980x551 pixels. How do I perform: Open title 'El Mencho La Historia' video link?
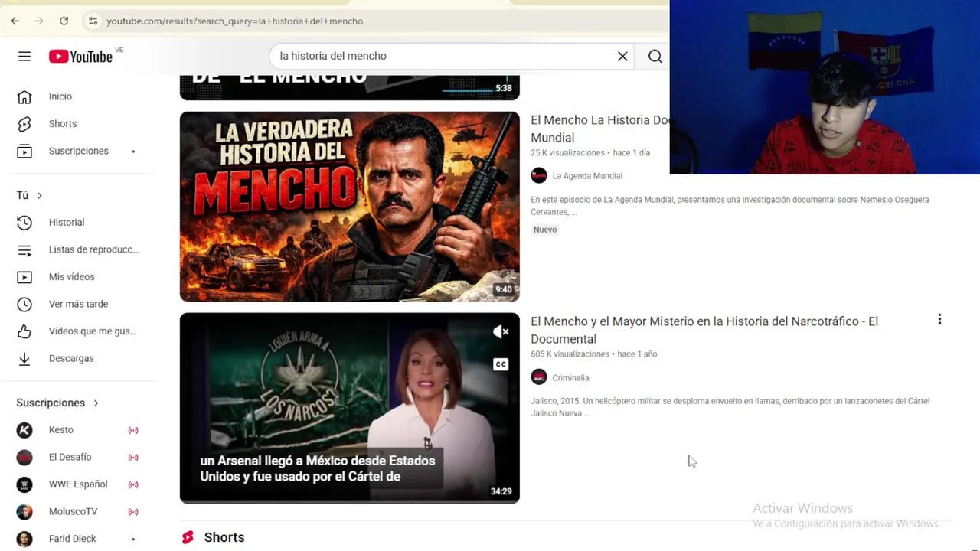pyautogui.click(x=600, y=129)
